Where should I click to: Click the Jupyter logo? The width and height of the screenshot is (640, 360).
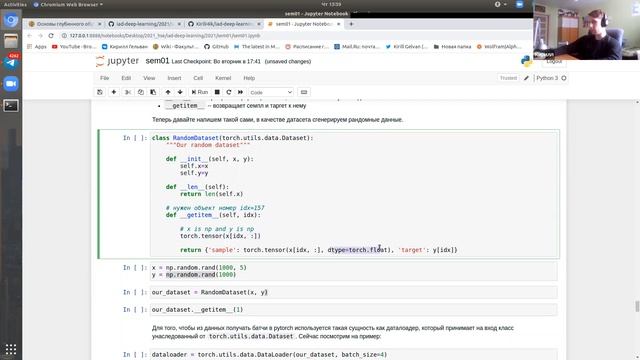[x=118, y=61]
